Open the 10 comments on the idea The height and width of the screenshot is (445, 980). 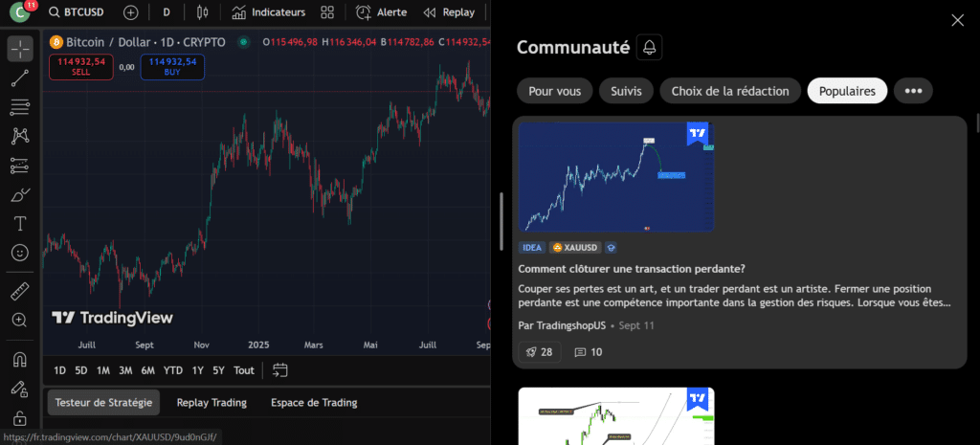(589, 352)
